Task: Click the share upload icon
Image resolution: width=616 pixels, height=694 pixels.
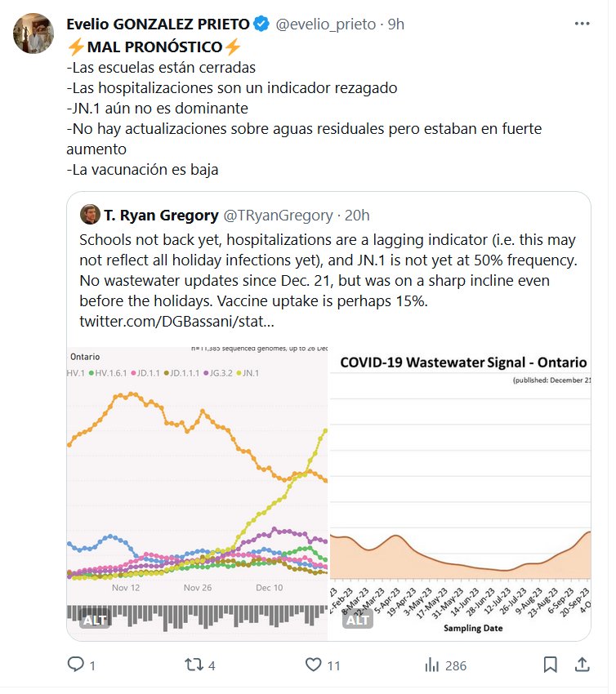Action: (x=583, y=665)
